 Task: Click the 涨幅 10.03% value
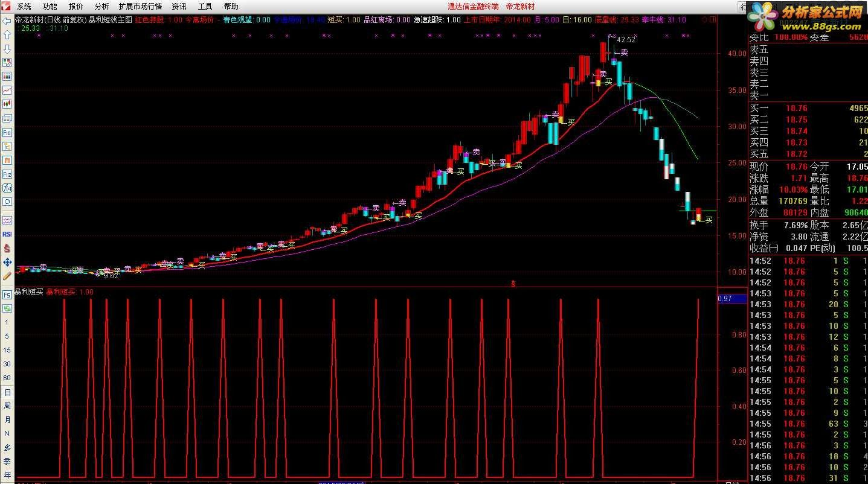[793, 189]
